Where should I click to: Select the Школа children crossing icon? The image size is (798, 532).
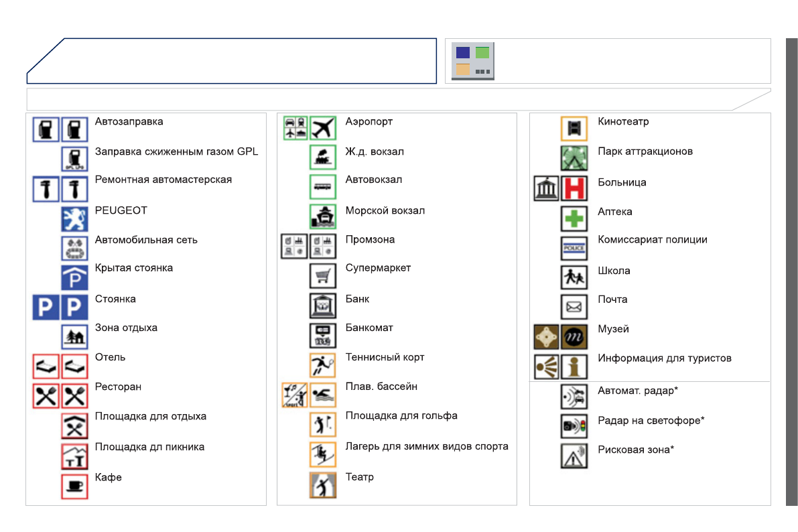coord(574,277)
